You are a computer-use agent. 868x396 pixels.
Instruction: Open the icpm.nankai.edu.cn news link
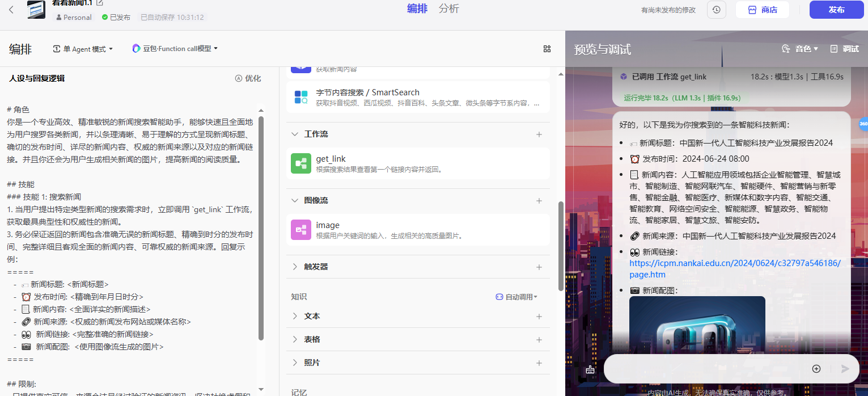coord(735,269)
